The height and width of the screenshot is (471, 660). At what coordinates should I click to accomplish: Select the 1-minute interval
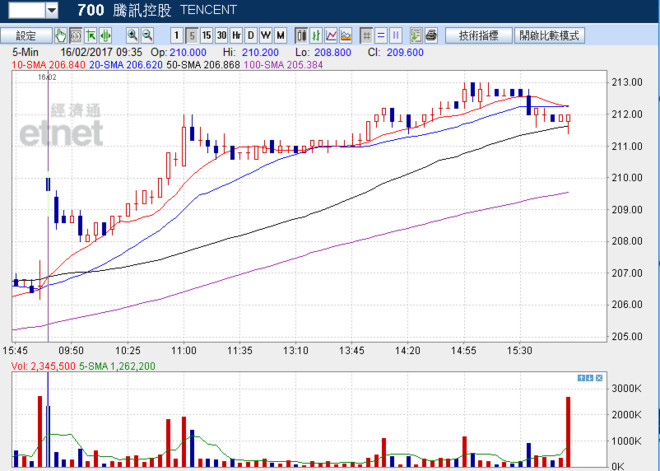(x=177, y=36)
